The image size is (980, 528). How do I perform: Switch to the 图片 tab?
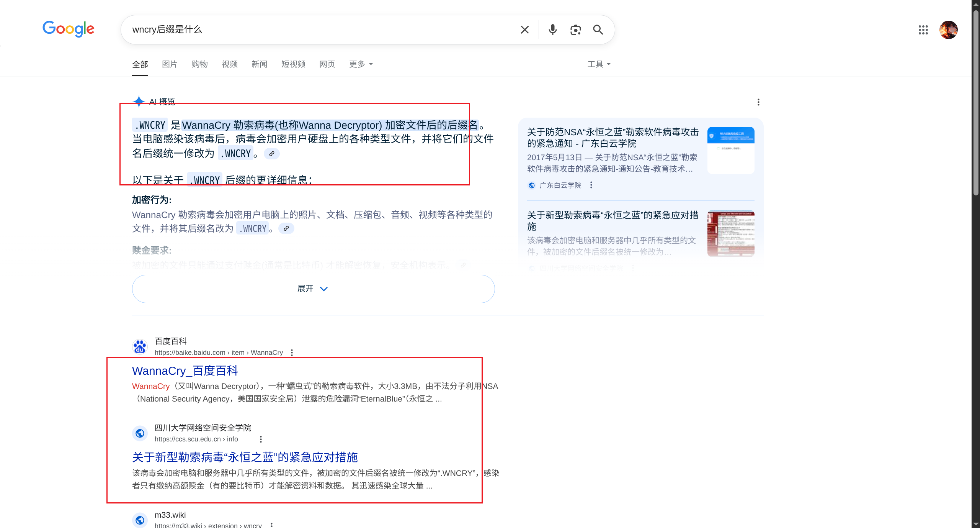coord(170,64)
